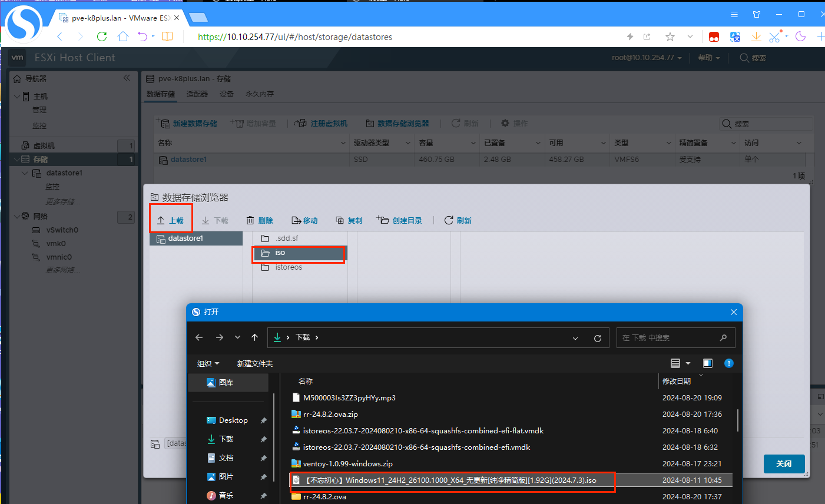825x504 pixels.
Task: Switch to the Datastores tab
Action: pyautogui.click(x=161, y=94)
